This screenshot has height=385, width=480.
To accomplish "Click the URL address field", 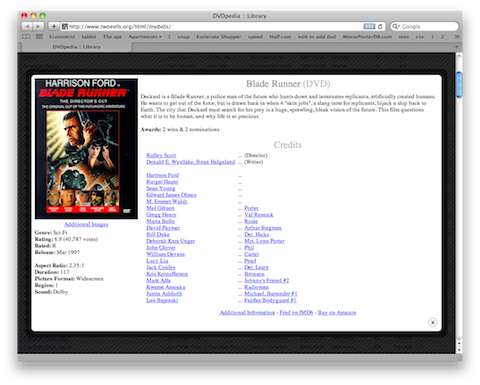I will [213, 26].
